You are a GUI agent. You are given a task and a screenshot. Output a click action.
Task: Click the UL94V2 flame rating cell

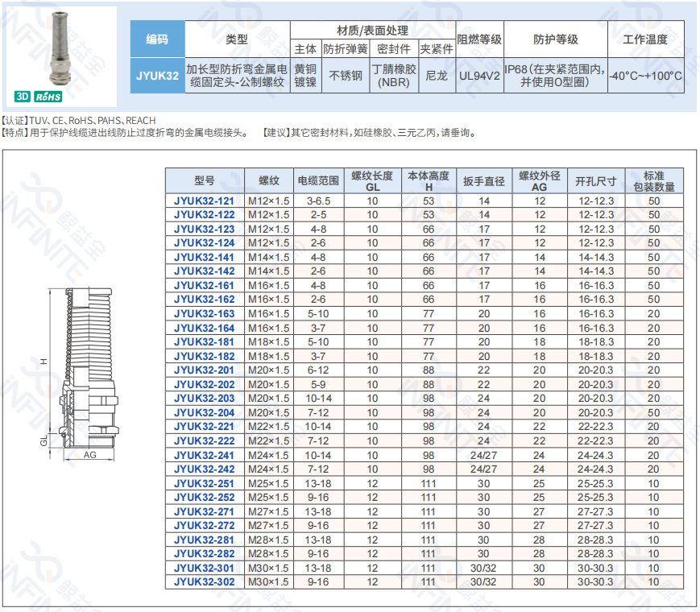[x=479, y=76]
